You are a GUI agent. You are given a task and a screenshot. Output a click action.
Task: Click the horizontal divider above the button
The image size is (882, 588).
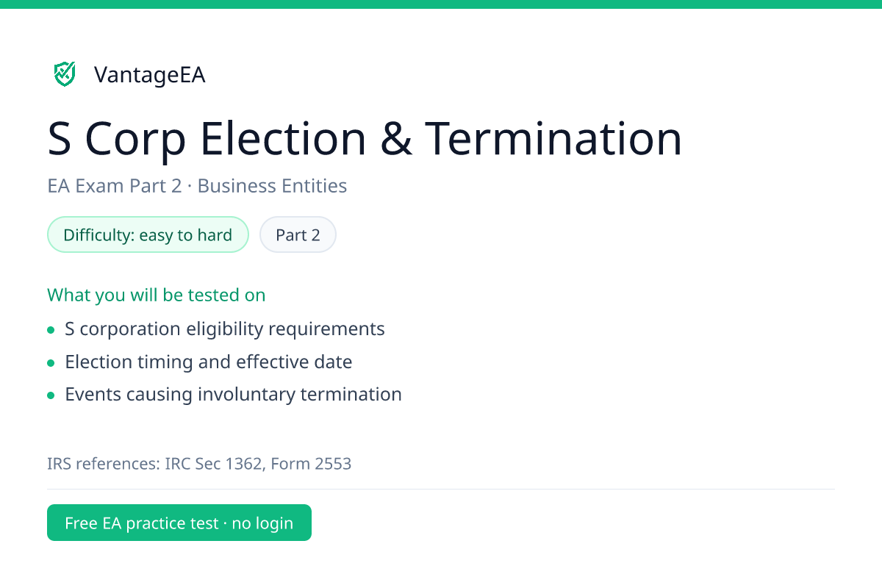(441, 489)
